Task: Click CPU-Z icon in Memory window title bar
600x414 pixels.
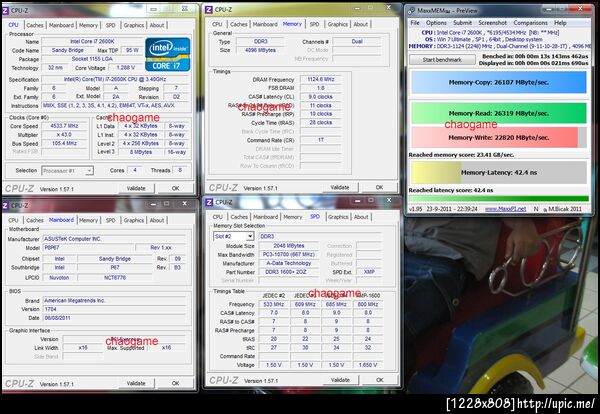Action: coord(209,10)
